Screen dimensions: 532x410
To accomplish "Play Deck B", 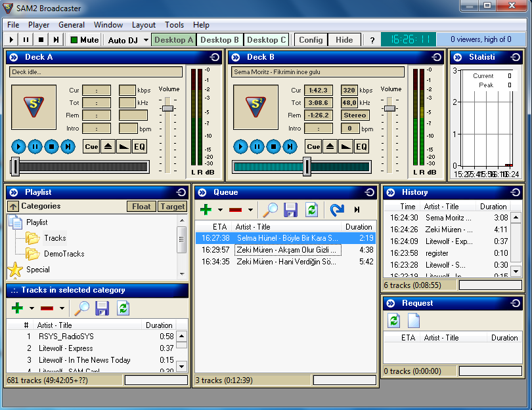I will 240,147.
